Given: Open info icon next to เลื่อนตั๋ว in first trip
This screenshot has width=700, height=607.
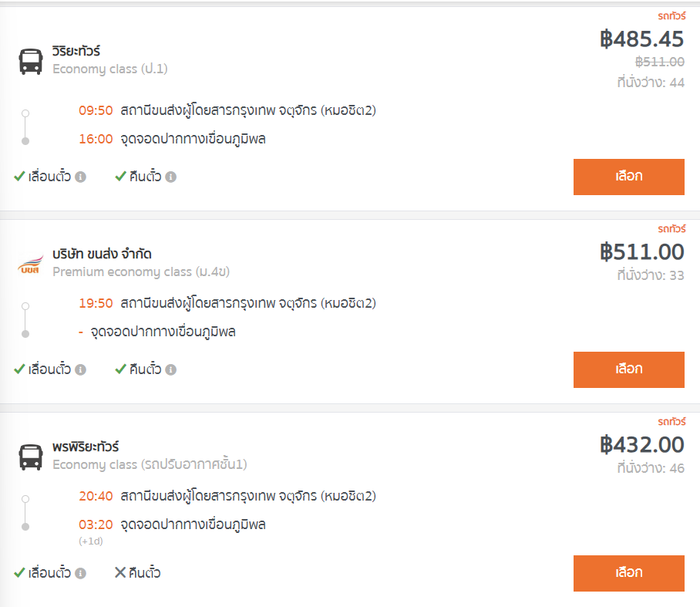Looking at the screenshot, I should click(x=80, y=177).
